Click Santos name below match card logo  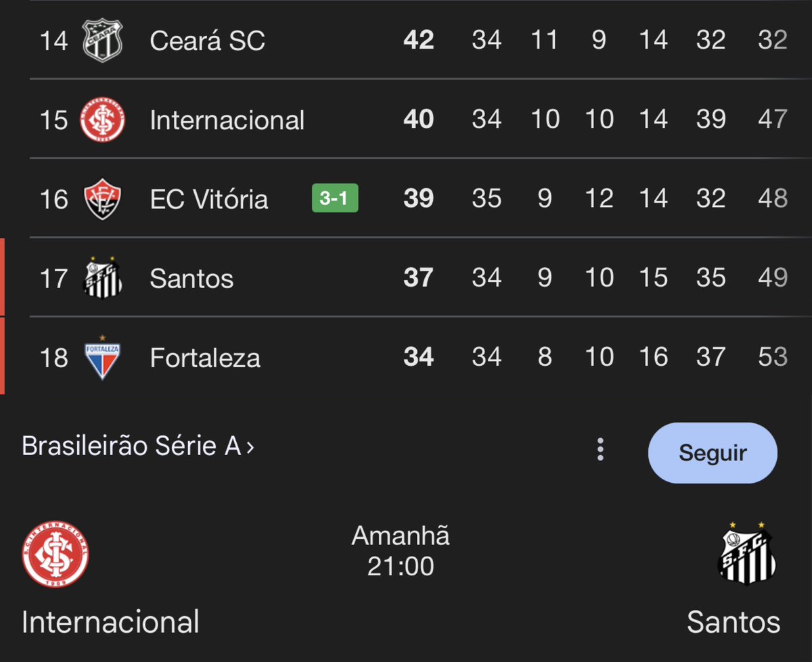pyautogui.click(x=734, y=622)
